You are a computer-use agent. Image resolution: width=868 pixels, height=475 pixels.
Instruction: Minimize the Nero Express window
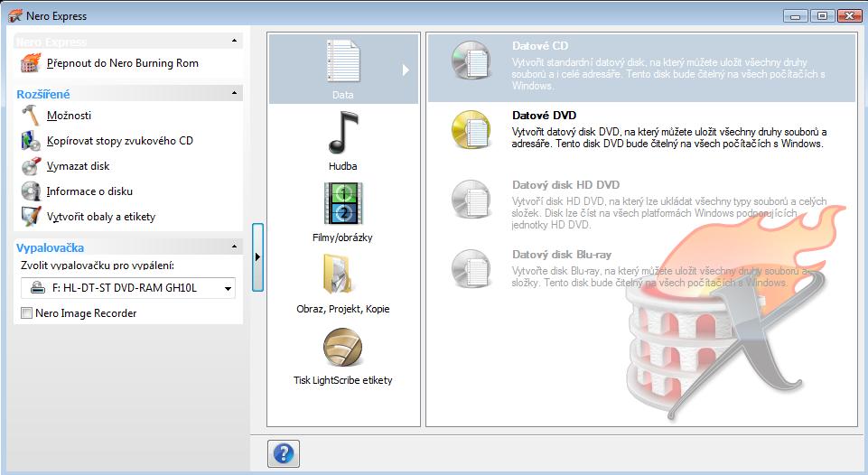coord(796,16)
